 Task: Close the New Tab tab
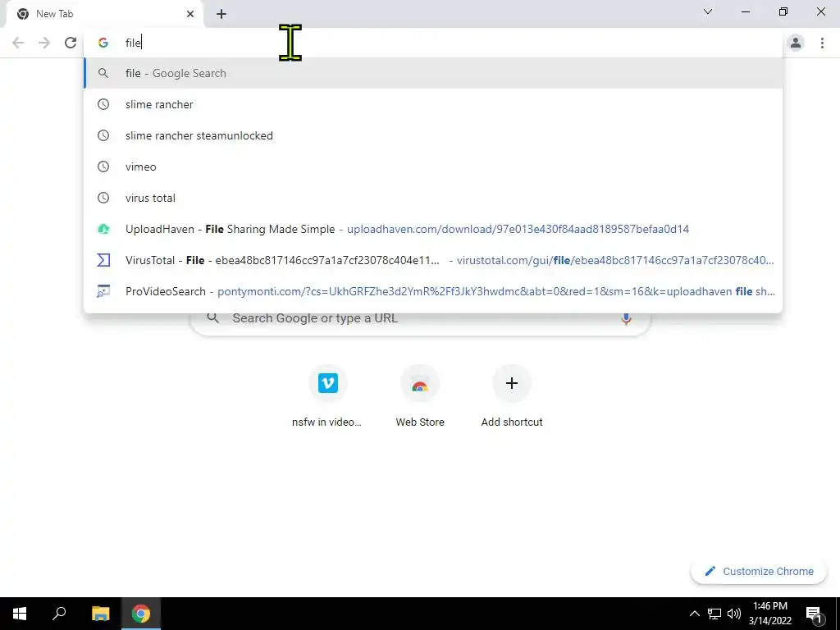(190, 14)
